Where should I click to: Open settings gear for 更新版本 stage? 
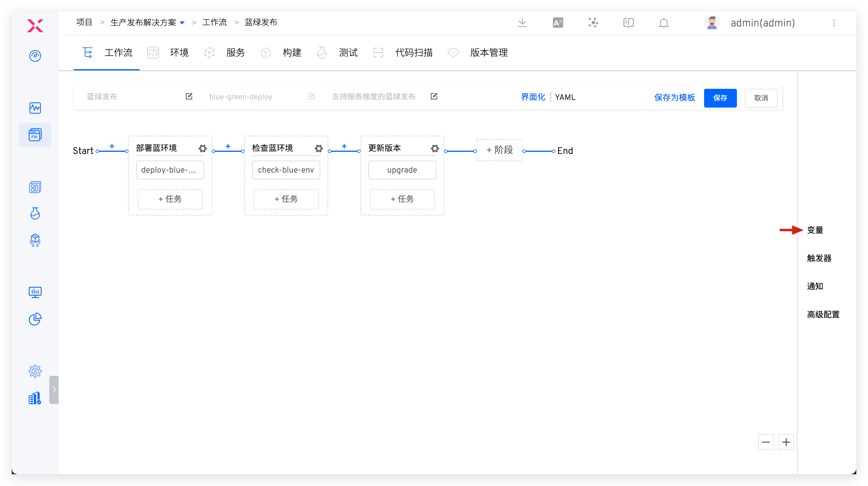click(x=435, y=148)
